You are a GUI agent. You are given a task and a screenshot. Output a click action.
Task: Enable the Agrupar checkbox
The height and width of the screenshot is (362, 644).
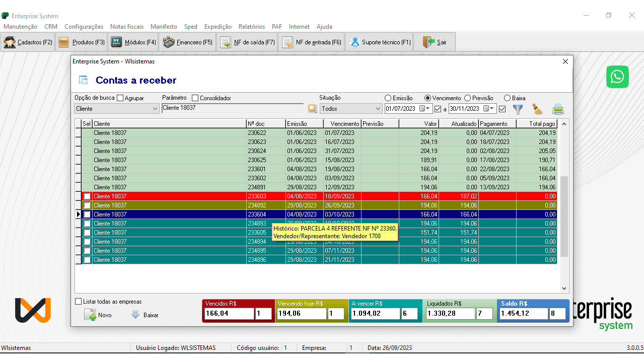(x=120, y=98)
